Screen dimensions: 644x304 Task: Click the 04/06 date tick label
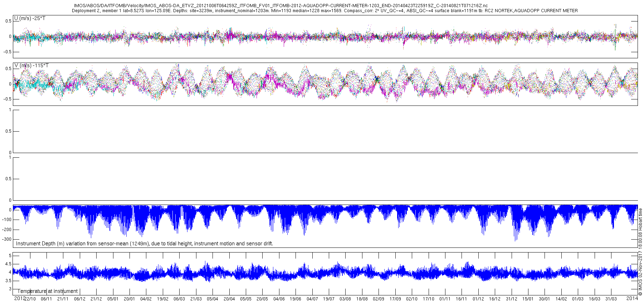279,299
